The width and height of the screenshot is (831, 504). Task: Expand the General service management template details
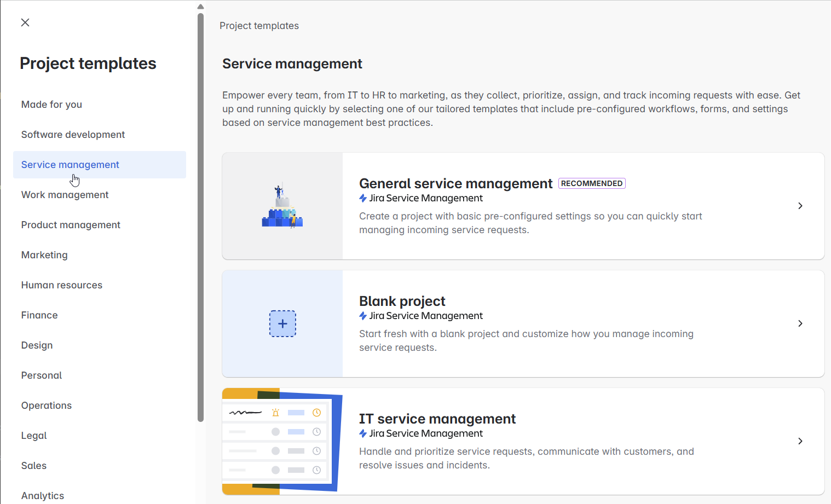pyautogui.click(x=800, y=206)
